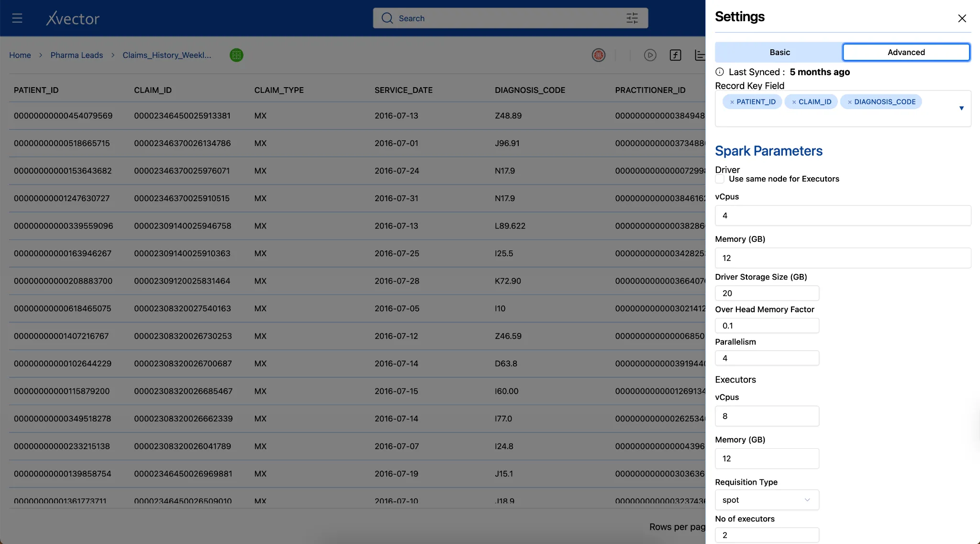Image resolution: width=980 pixels, height=544 pixels.
Task: Select patient ID 00000000000454079569 cell
Action: pyautogui.click(x=63, y=116)
